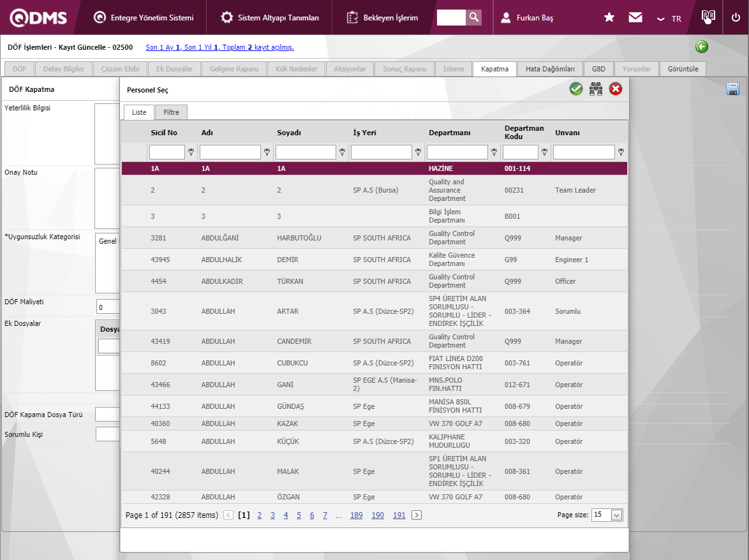Viewport: 749px width, 560px height.
Task: Click the power logout icon
Action: click(736, 17)
